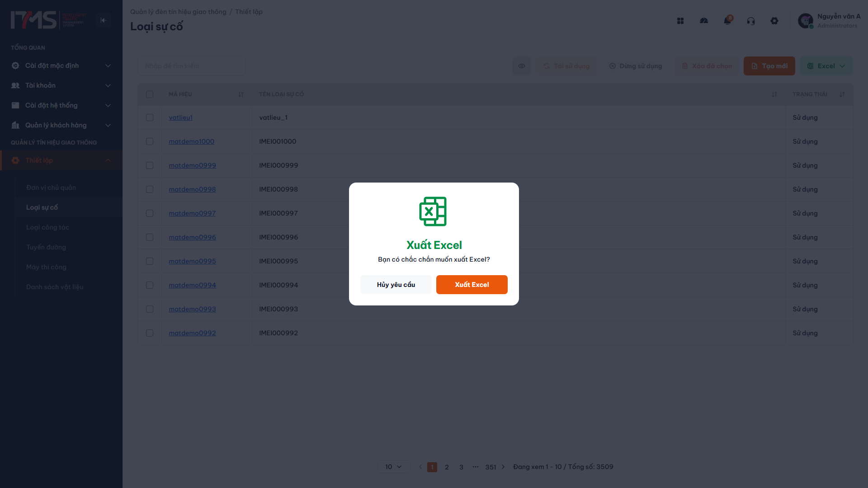The width and height of the screenshot is (868, 488).
Task: Open vatlieu1 link
Action: click(x=180, y=117)
